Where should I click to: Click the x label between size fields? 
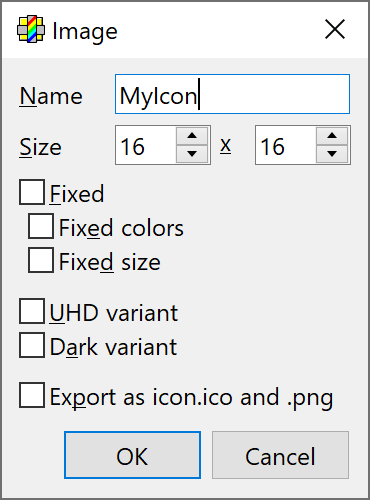(x=226, y=146)
